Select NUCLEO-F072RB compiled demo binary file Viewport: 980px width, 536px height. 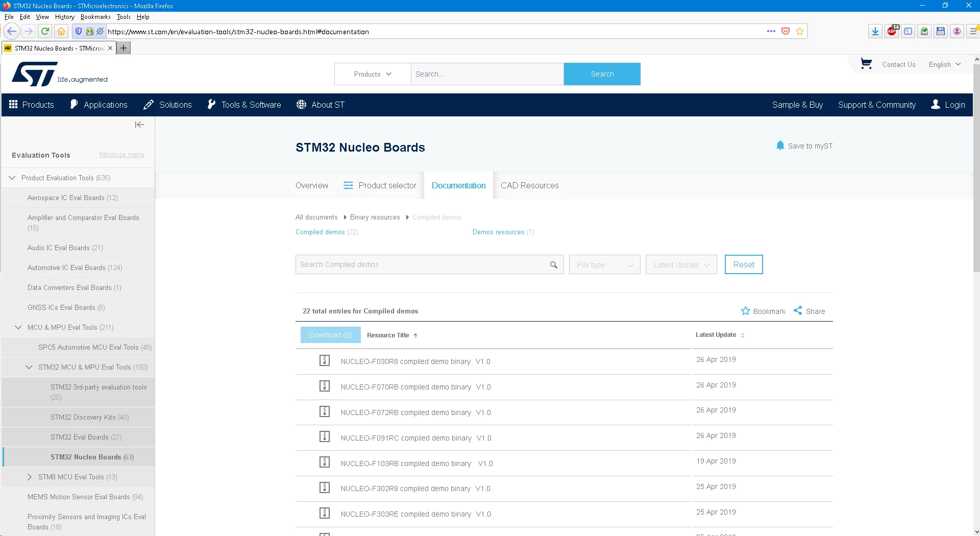[x=325, y=411]
